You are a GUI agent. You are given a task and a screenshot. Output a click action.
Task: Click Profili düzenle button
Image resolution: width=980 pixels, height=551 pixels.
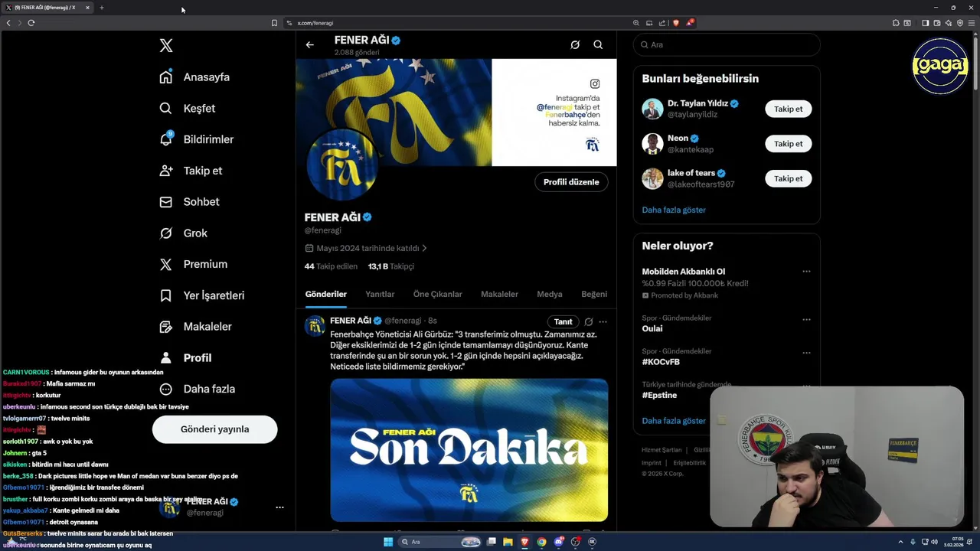[x=571, y=182]
